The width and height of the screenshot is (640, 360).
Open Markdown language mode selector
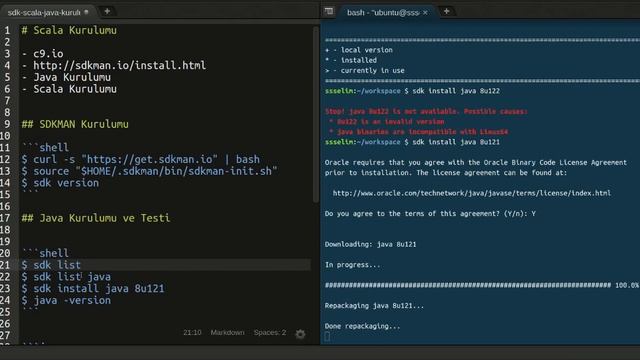(x=227, y=333)
